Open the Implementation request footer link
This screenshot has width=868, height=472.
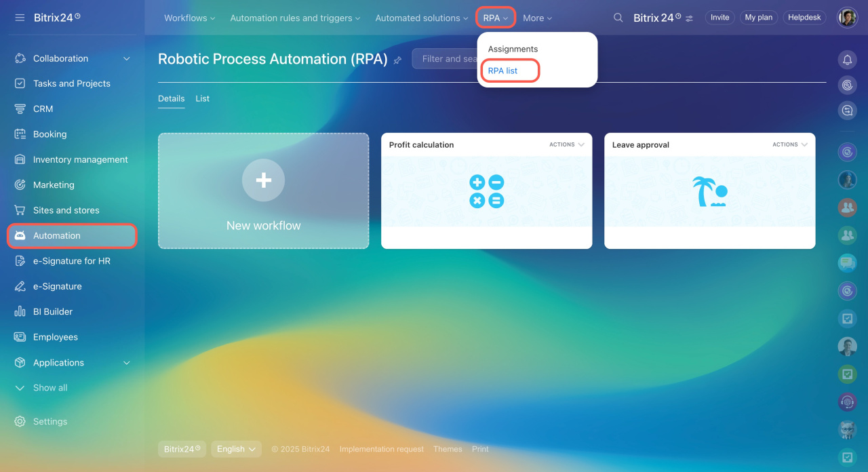382,449
